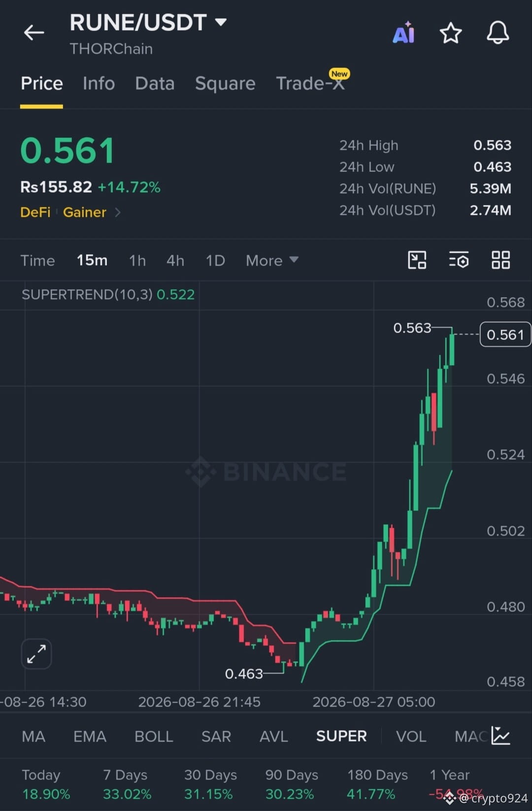Open the chart drawing tools icon
Viewport: 532px width, 811px height.
pyautogui.click(x=417, y=260)
